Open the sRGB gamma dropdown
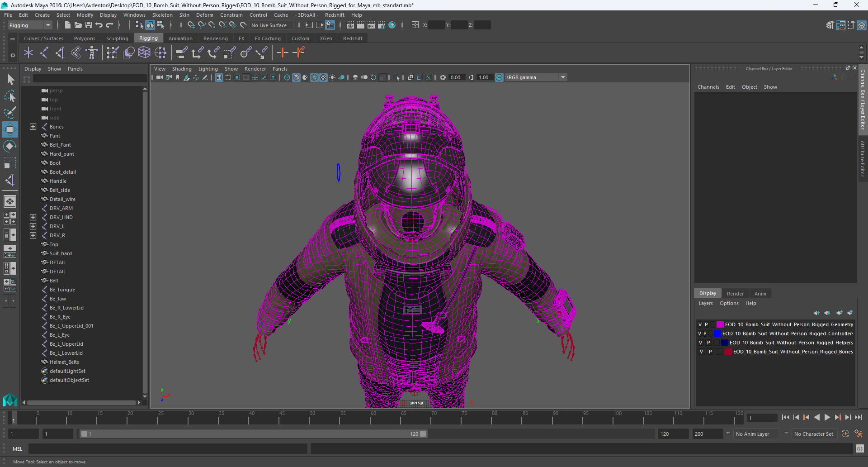This screenshot has height=467, width=868. [536, 77]
